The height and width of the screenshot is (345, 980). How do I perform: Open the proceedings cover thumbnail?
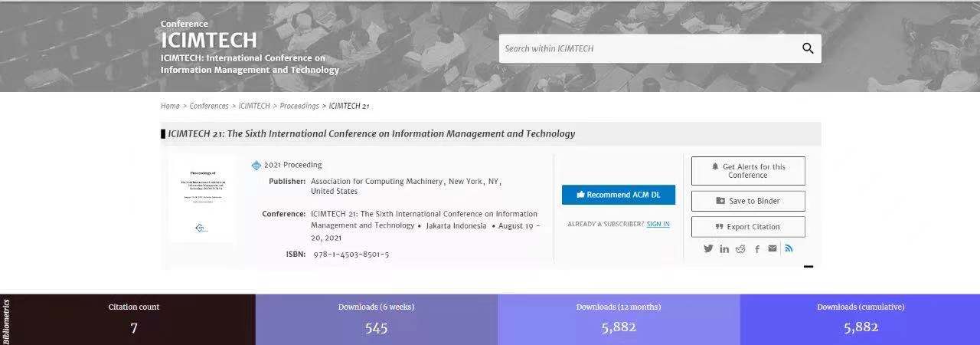pos(202,199)
